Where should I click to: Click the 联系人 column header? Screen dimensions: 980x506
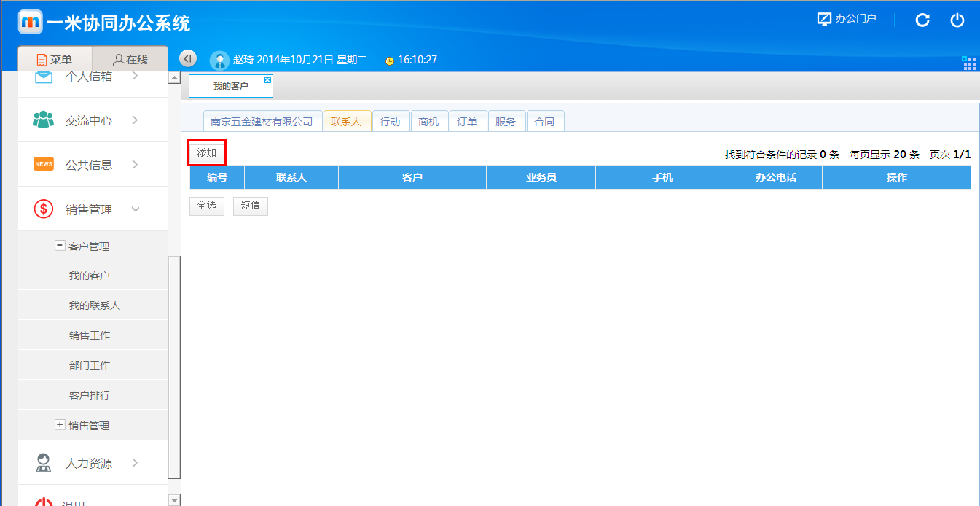click(291, 177)
